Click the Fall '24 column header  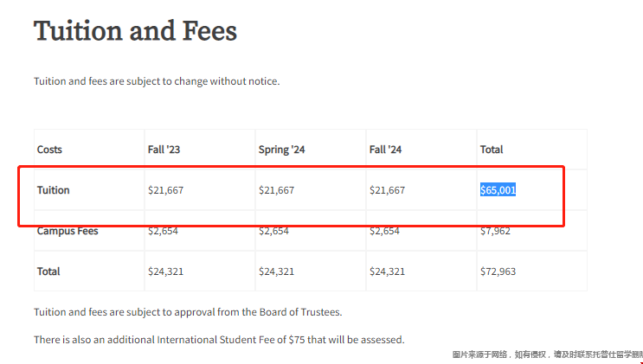385,150
